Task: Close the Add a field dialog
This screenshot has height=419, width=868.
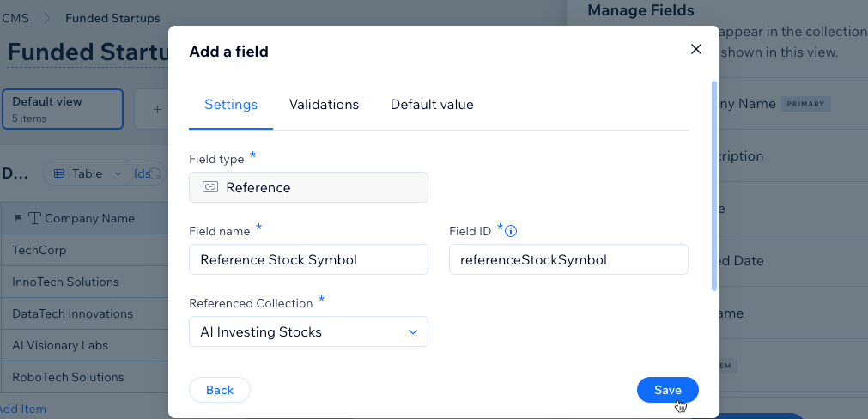Action: pos(696,49)
